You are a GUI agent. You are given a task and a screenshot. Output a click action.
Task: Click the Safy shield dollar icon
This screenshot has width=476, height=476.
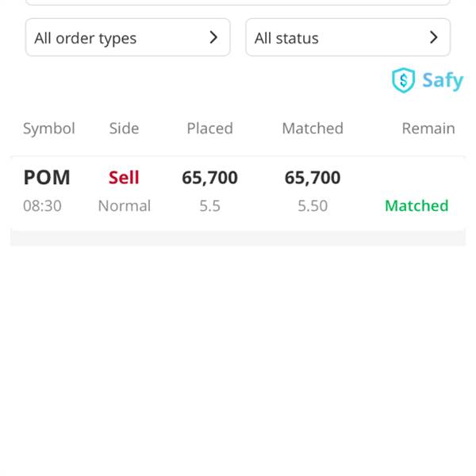404,80
